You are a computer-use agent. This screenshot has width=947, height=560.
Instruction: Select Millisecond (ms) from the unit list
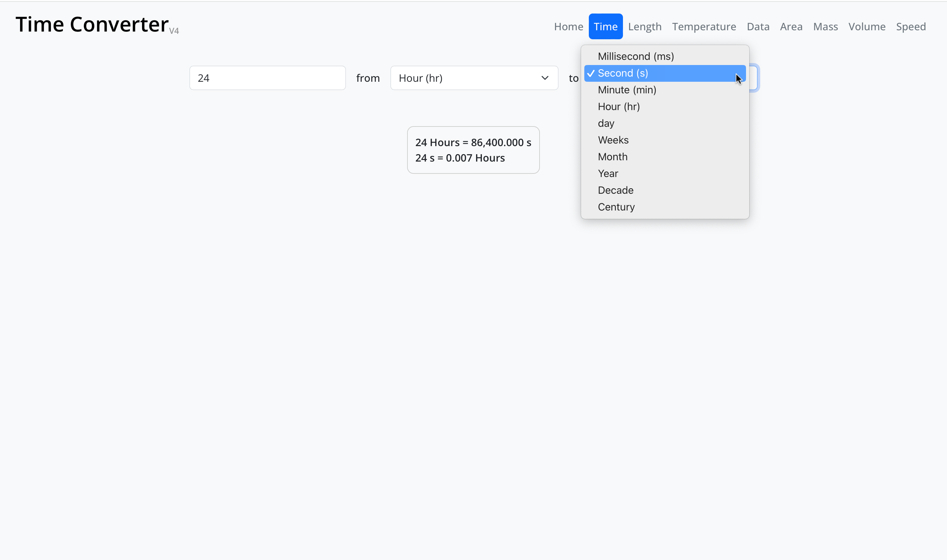click(636, 56)
